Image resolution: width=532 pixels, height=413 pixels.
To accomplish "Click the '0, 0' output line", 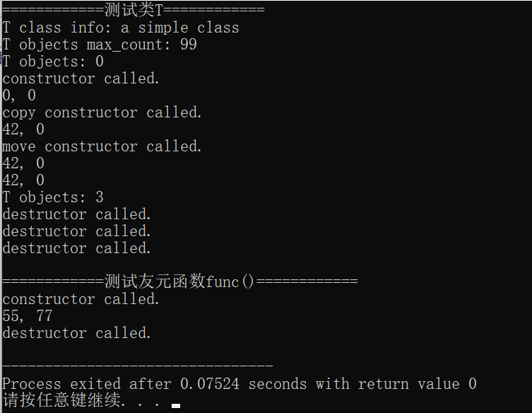I will pyautogui.click(x=19, y=95).
